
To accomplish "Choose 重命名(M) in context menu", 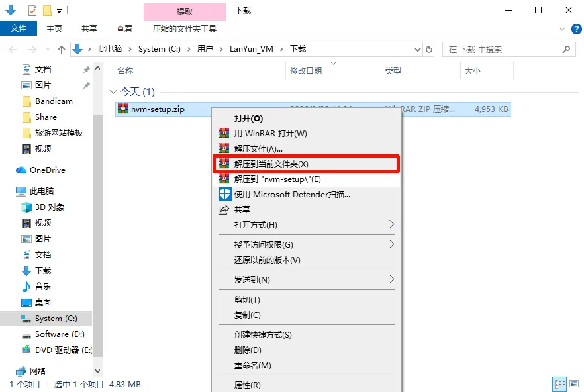I will [x=252, y=365].
